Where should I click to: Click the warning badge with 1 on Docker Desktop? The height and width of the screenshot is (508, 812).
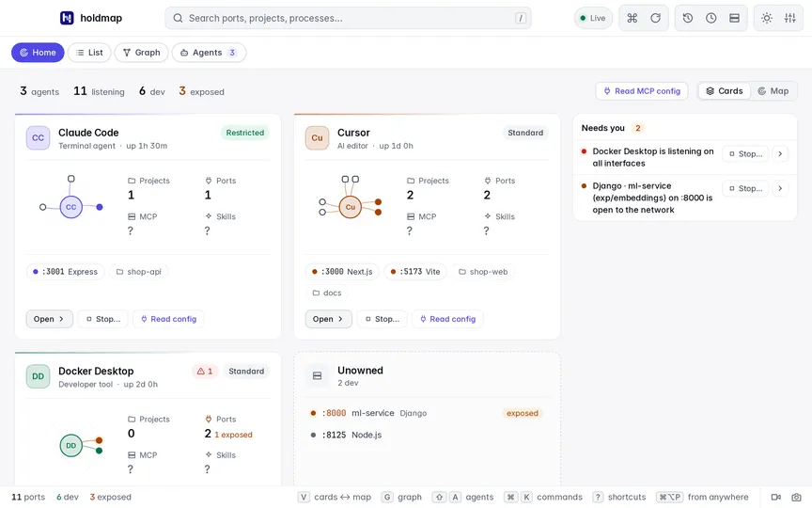(x=205, y=372)
